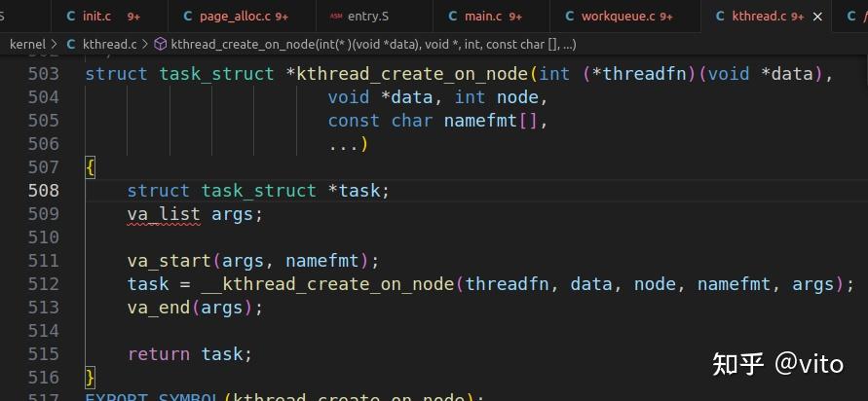The height and width of the screenshot is (401, 868).
Task: Click line number 512 in gutter
Action: point(43,284)
